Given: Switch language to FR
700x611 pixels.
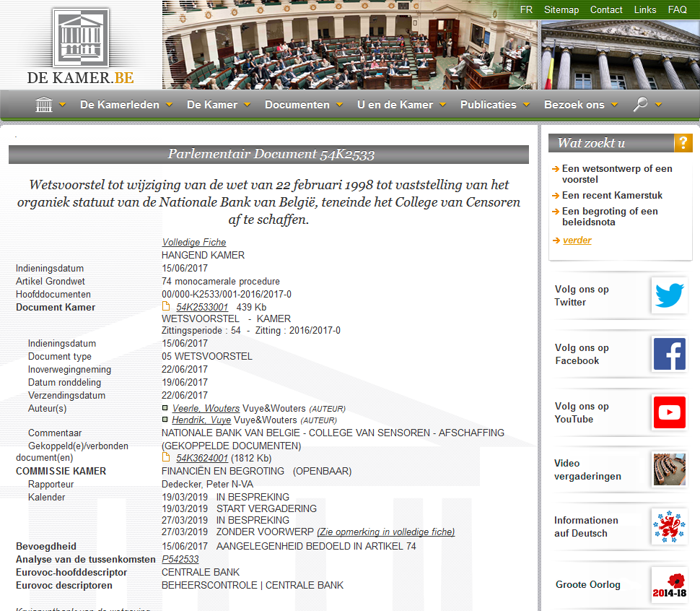Looking at the screenshot, I should pyautogui.click(x=526, y=10).
